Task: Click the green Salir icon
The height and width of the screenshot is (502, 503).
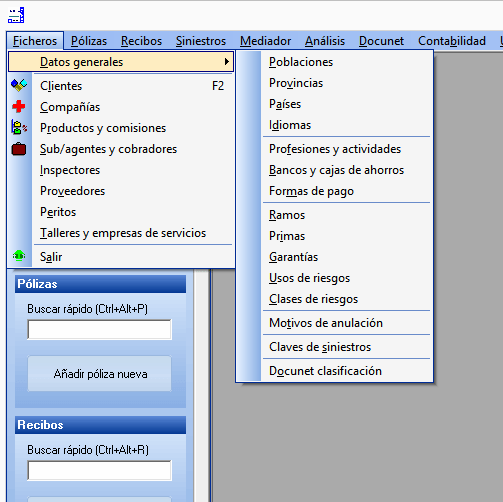Action: pos(19,256)
